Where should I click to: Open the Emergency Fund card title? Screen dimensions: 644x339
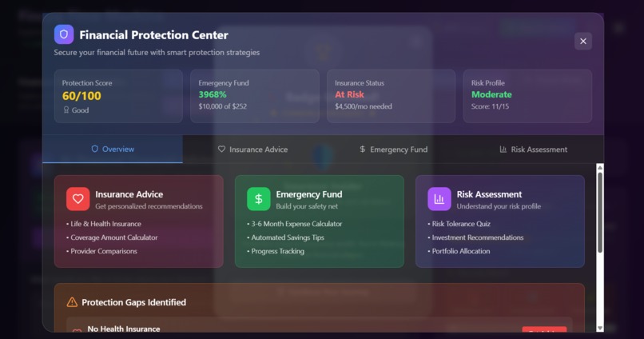pos(309,194)
